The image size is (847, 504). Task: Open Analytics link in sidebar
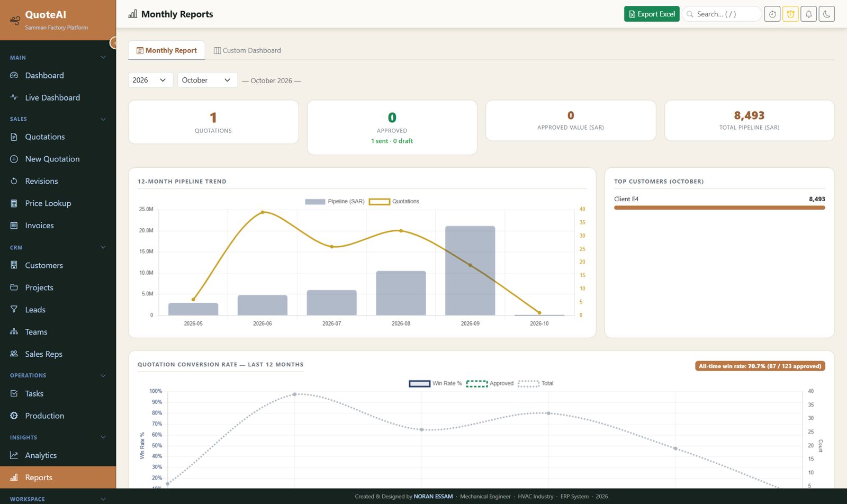[58, 455]
